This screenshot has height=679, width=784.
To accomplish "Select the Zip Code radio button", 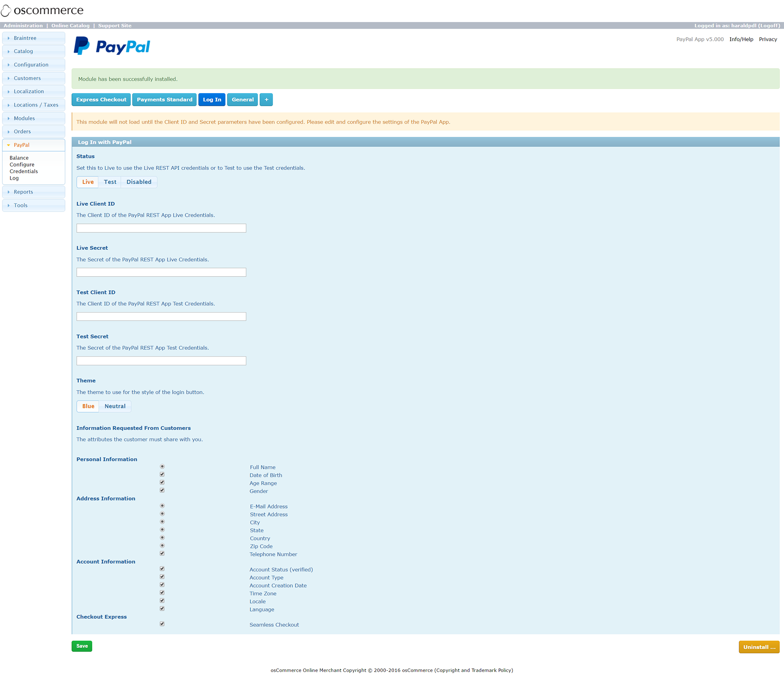I will point(162,546).
